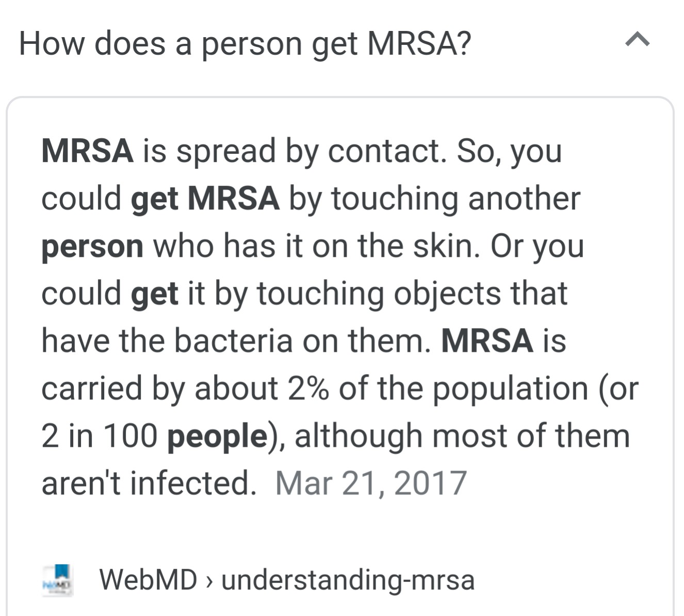Click the bold 'MRSA is' before 'carried by'
684x616 pixels.
click(x=504, y=341)
